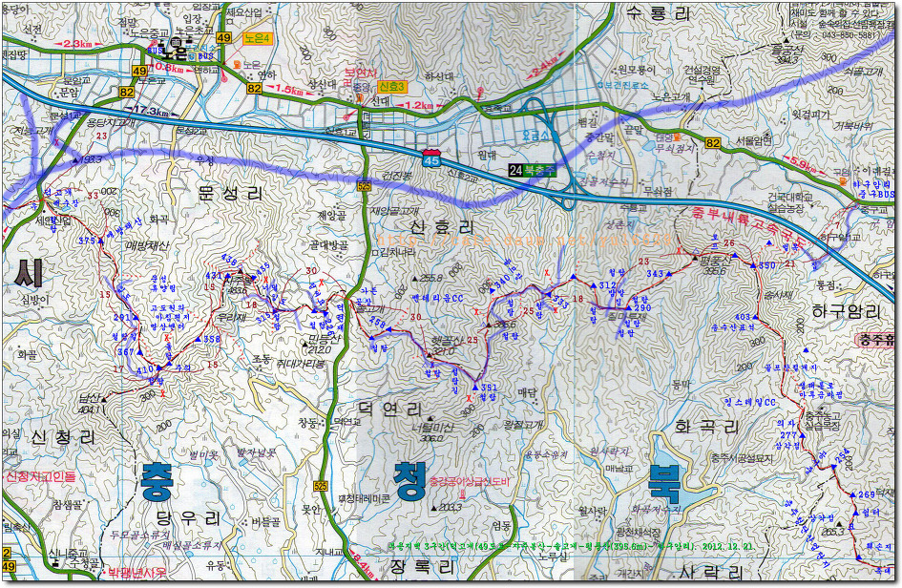This screenshot has height=588, width=902.
Task: Click Route 525 shield near 청태레미콘
Action: 321,486
